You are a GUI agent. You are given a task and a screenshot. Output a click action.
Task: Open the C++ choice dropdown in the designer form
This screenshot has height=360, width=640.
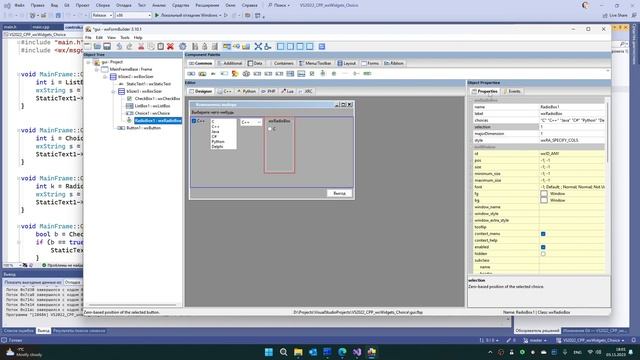[251, 122]
